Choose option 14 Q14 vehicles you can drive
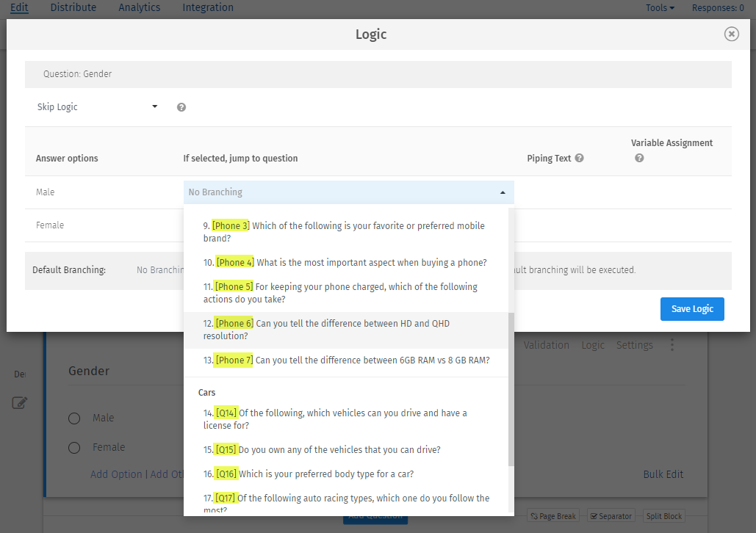The image size is (756, 533). point(346,419)
